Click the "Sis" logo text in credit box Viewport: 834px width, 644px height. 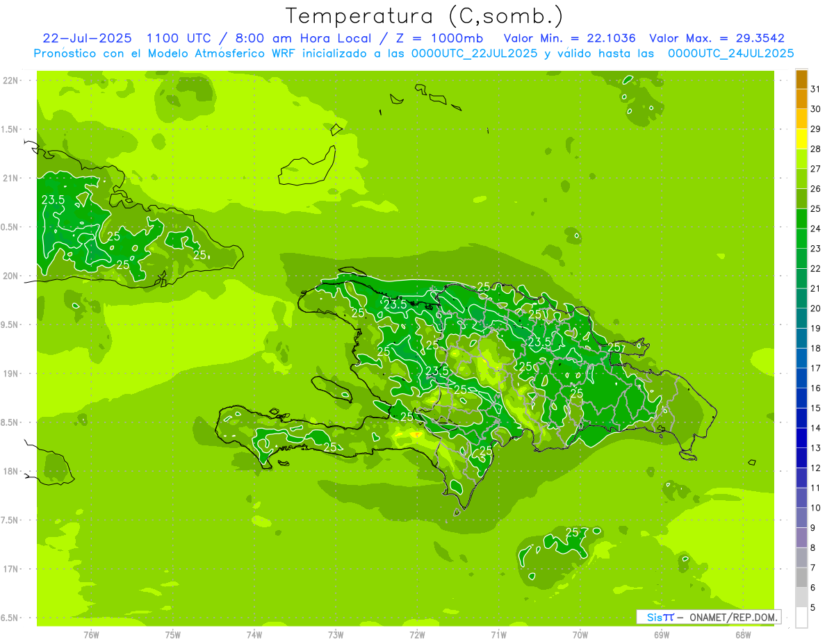653,617
